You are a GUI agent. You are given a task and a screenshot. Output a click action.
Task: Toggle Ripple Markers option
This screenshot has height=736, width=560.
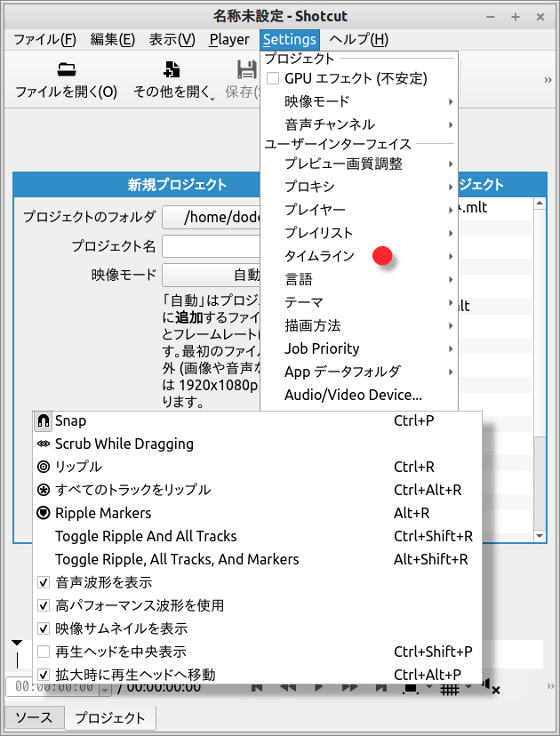tap(257, 513)
